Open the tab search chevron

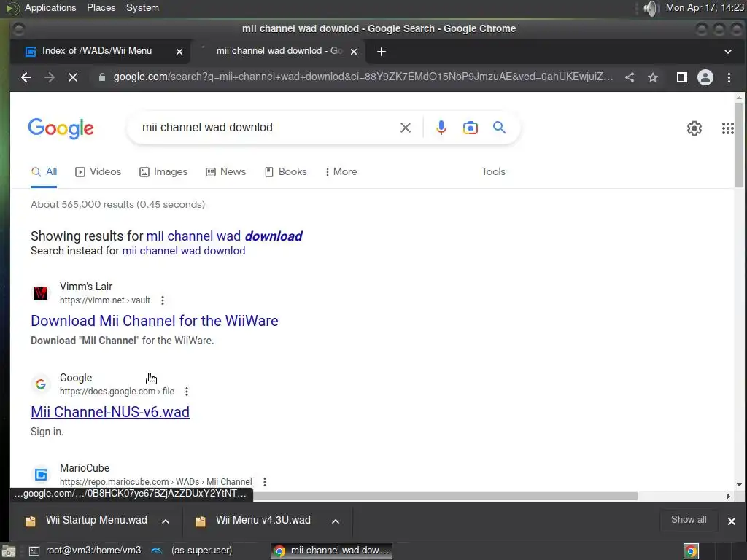pos(727,52)
